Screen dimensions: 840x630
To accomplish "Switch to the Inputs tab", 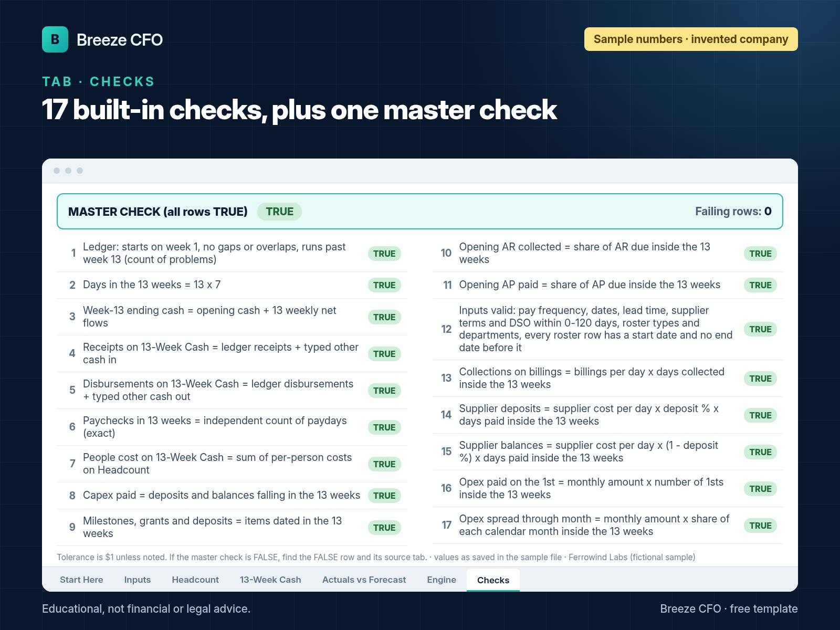I will [x=138, y=580].
